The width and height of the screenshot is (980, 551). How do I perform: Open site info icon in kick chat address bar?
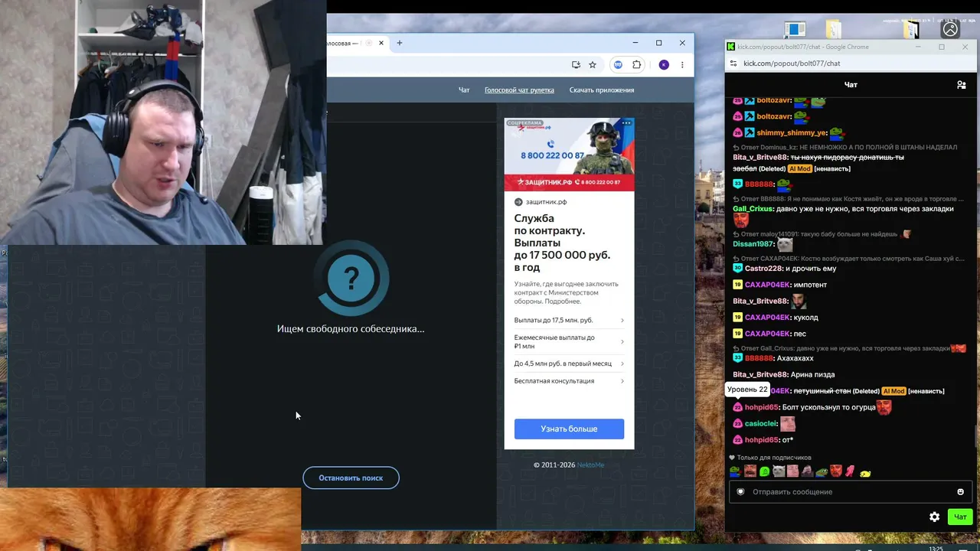(733, 64)
